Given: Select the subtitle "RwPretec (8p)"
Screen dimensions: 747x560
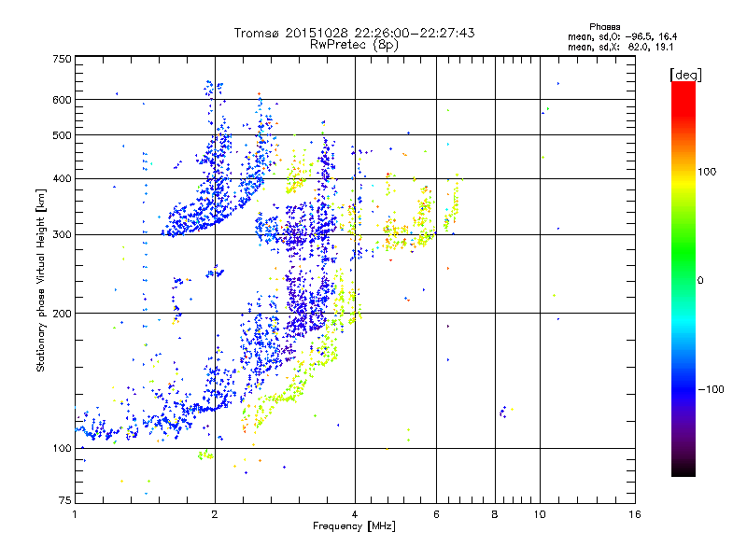Looking at the screenshot, I should [354, 45].
